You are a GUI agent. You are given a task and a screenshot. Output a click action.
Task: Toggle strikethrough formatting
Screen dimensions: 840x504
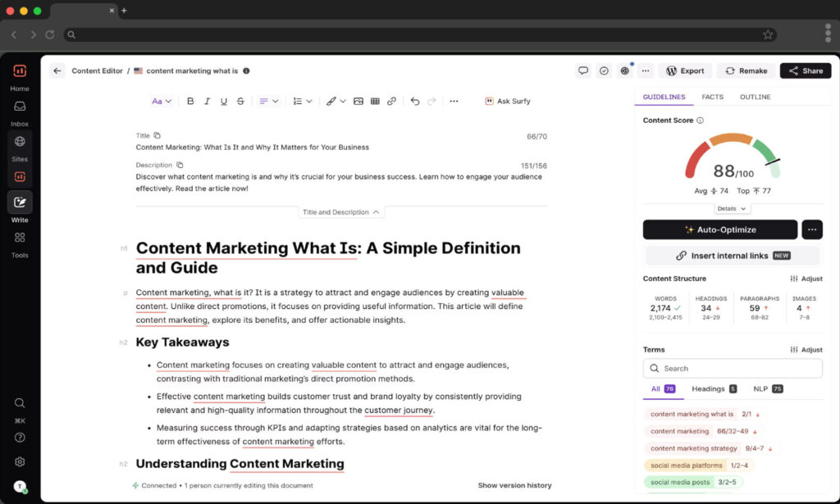point(240,101)
